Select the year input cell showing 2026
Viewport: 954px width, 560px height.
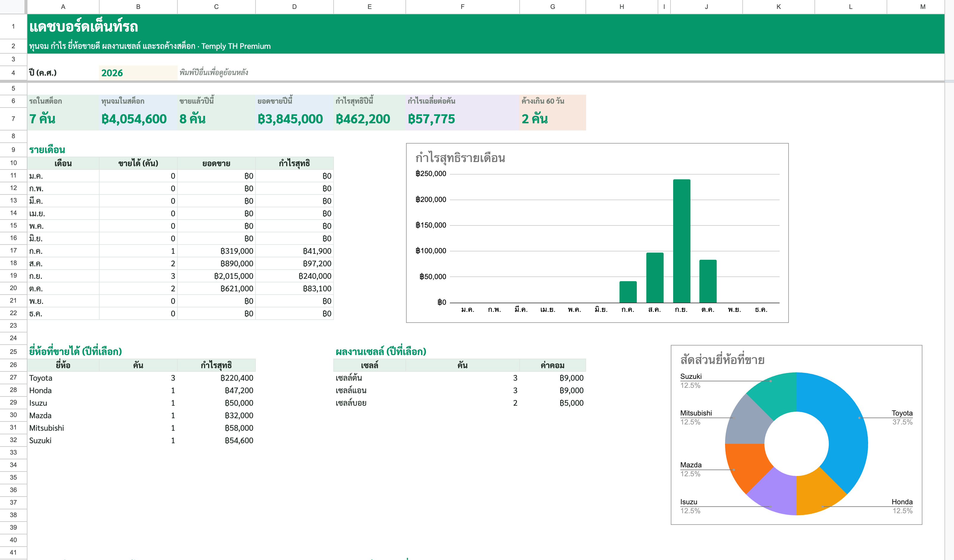click(x=138, y=73)
